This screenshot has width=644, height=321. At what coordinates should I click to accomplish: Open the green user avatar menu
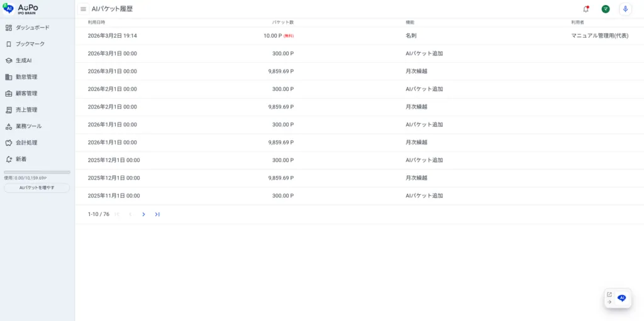(606, 9)
